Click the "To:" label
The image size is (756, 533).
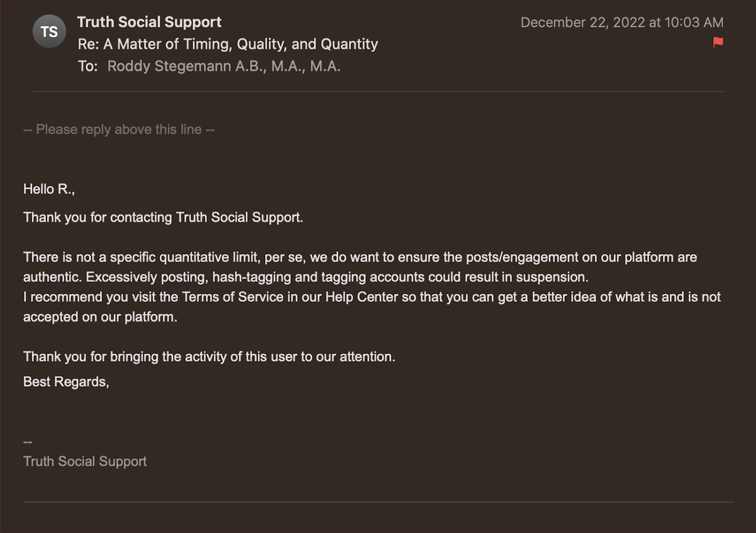[88, 66]
